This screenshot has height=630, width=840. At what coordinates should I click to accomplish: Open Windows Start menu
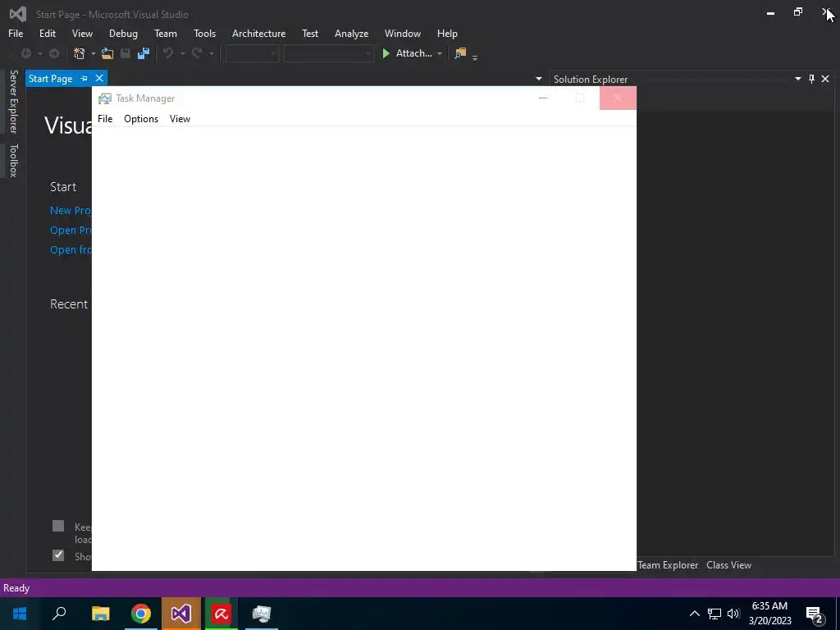(20, 614)
